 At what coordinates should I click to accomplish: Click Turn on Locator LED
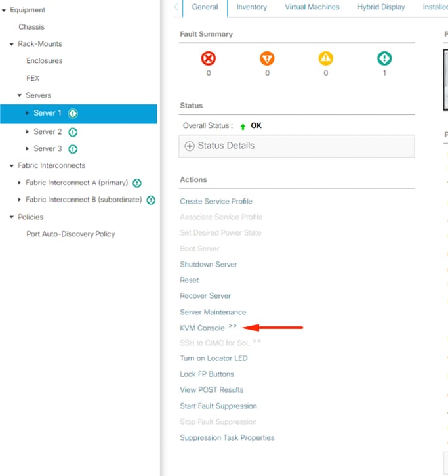tap(214, 358)
